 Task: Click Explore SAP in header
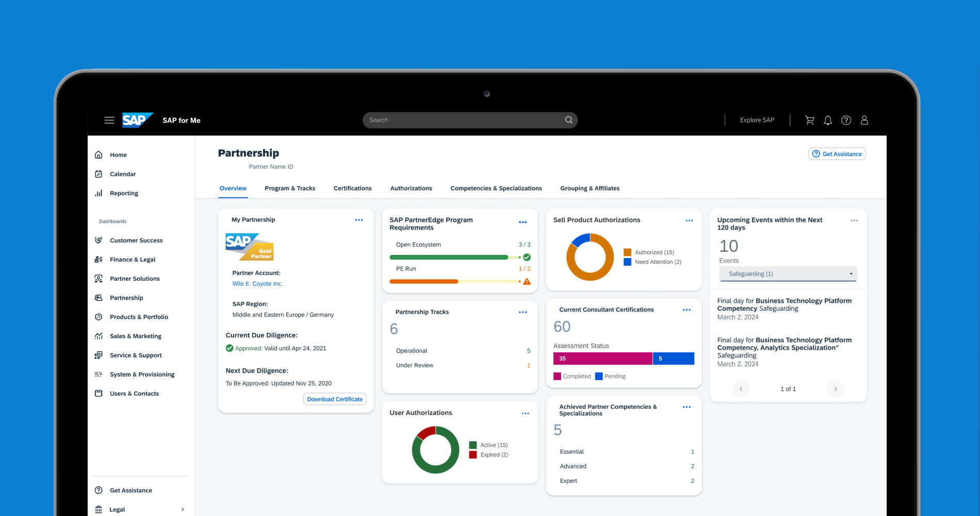[757, 120]
